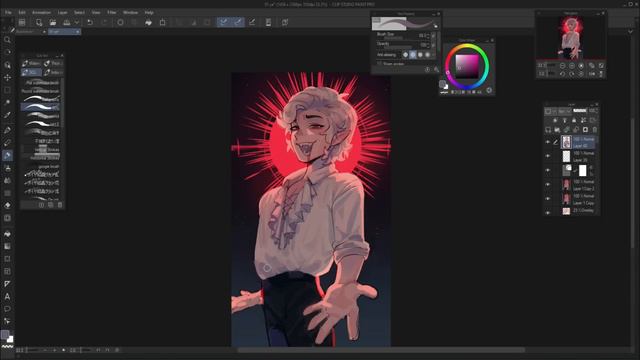640x360 pixels.
Task: Click the wrench icon in Tool Property
Action: (436, 70)
